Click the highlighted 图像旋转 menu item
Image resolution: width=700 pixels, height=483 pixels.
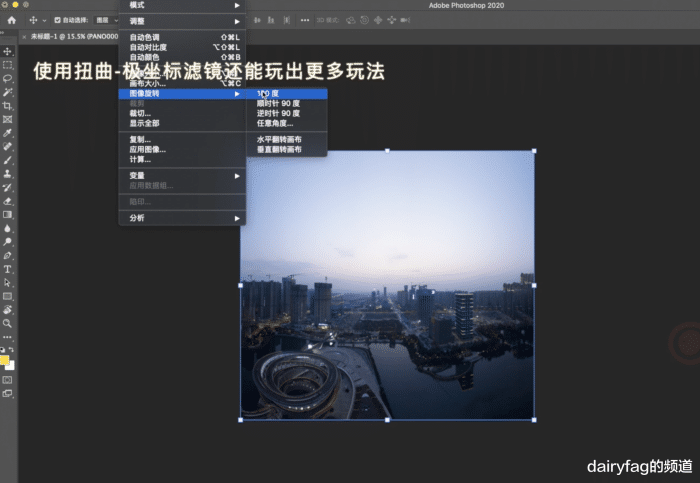click(x=182, y=94)
